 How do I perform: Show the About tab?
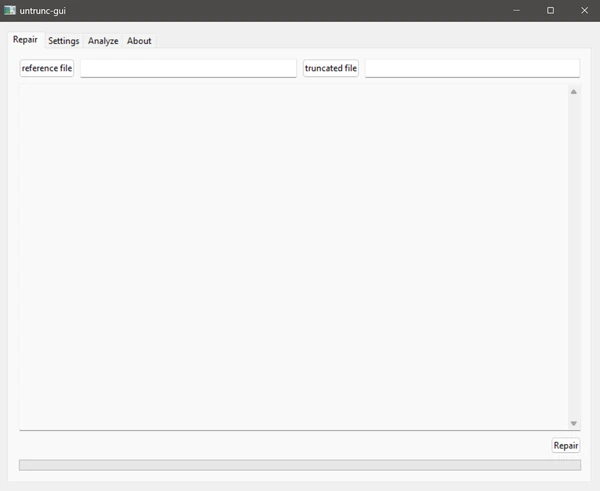pos(139,41)
